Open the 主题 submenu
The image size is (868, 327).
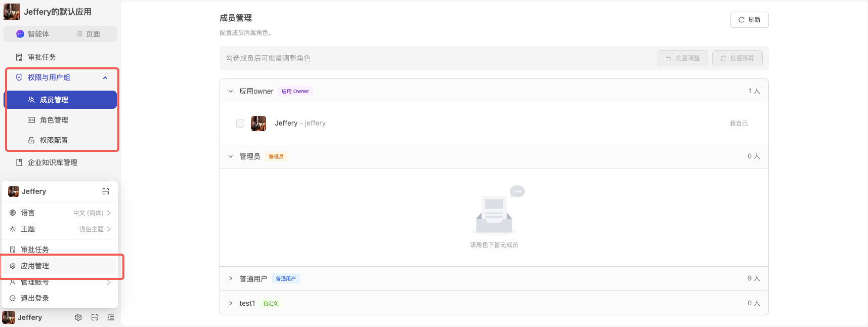pyautogui.click(x=60, y=229)
